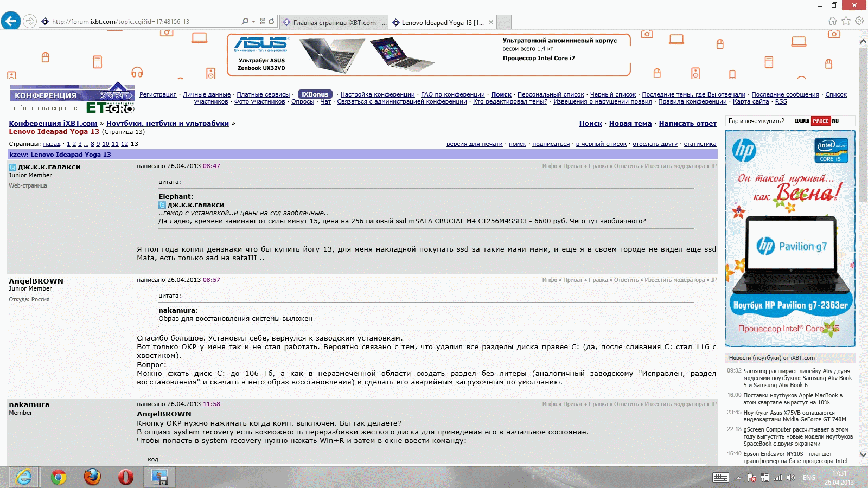868x488 pixels.
Task: Open версия для печати print version
Action: coord(475,144)
